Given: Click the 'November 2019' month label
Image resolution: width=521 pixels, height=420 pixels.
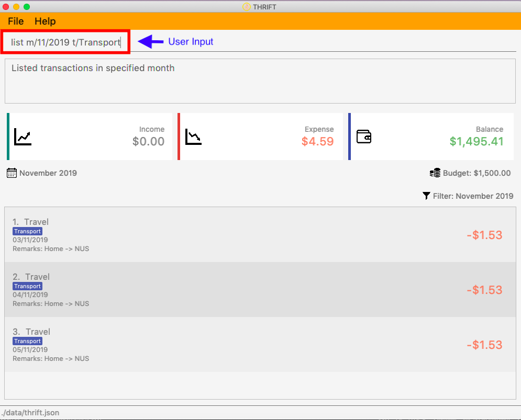Looking at the screenshot, I should 48,173.
